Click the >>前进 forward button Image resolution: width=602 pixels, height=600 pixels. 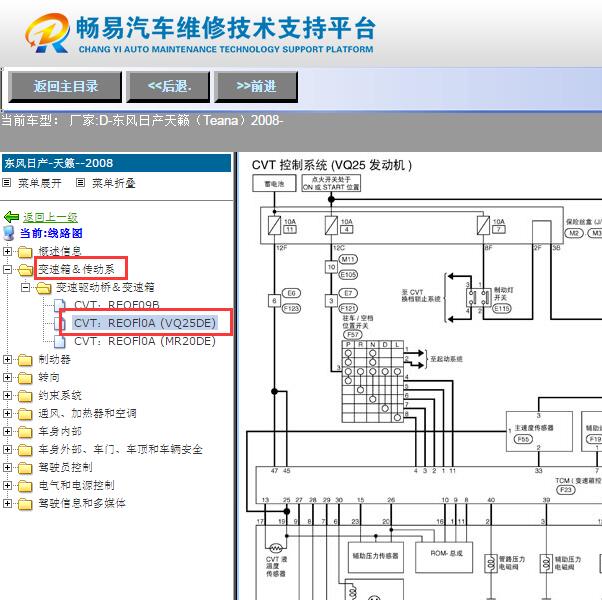(256, 87)
